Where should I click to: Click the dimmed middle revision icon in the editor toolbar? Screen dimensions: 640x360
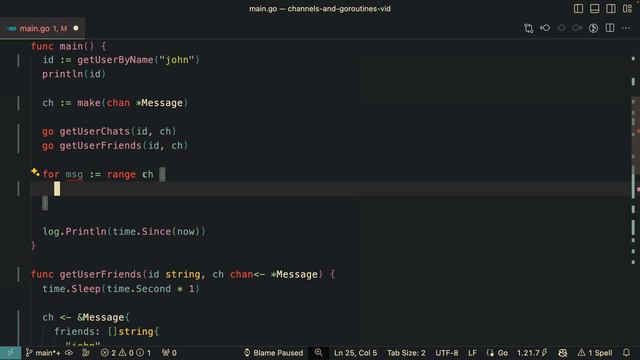click(x=561, y=28)
